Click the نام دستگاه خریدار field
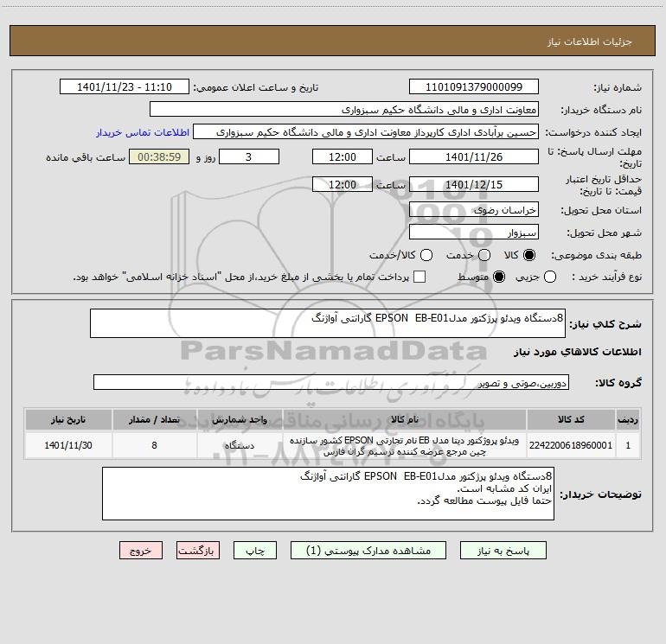 [344, 110]
